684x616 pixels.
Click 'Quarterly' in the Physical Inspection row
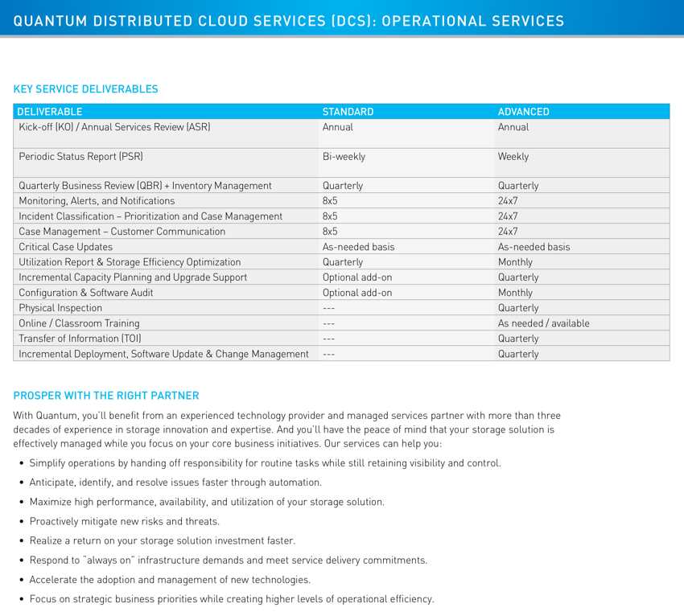click(x=518, y=308)
